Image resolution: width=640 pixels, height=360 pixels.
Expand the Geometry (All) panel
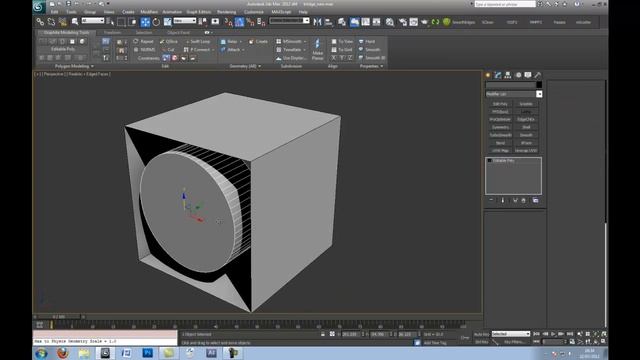tap(245, 66)
